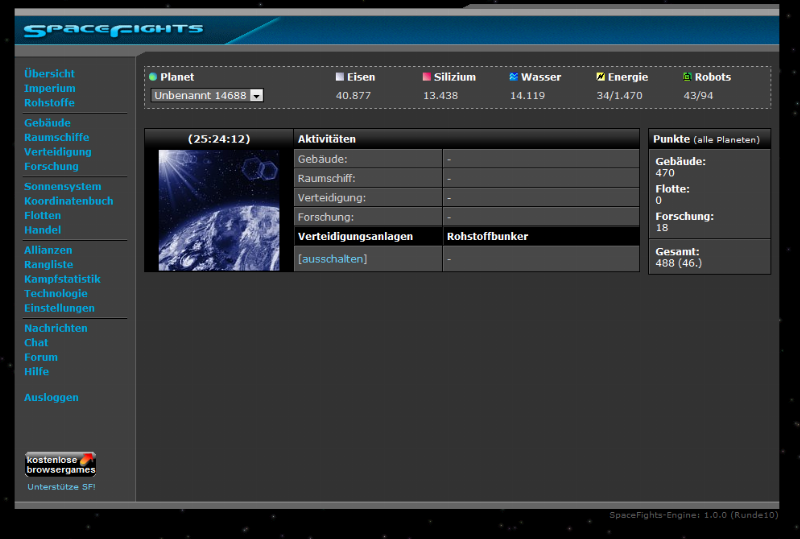800x539 pixels.
Task: Click the Wasser value 14.119
Action: click(528, 95)
